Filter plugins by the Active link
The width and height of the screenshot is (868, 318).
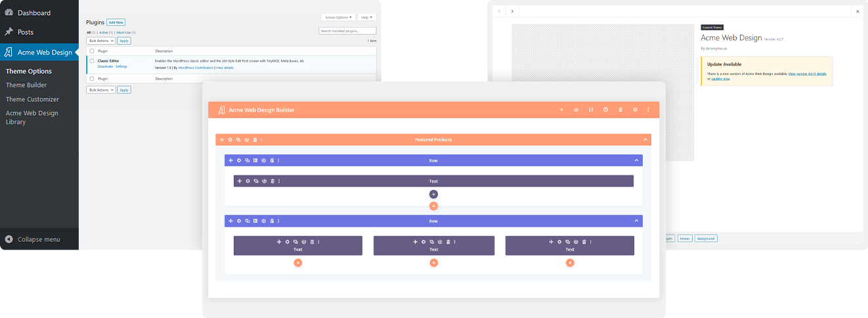coord(105,32)
